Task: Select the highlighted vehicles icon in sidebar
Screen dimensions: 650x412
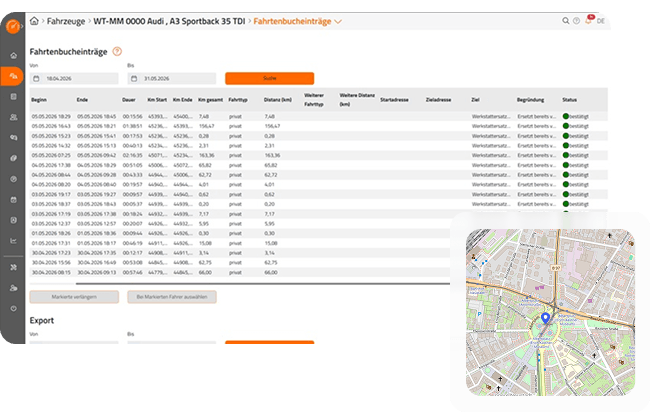Action: point(13,76)
